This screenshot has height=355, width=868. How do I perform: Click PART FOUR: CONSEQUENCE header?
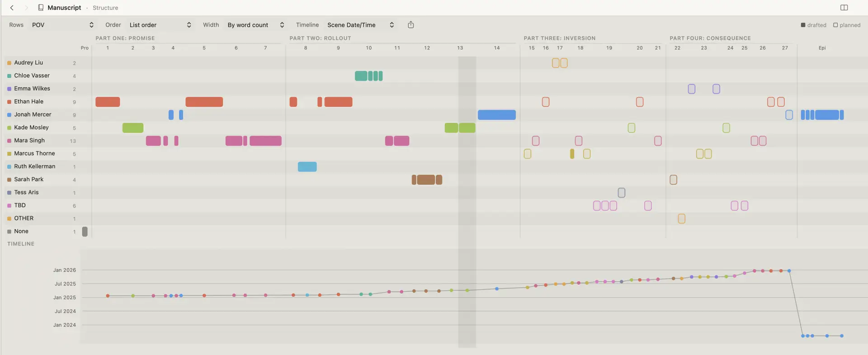[710, 38]
